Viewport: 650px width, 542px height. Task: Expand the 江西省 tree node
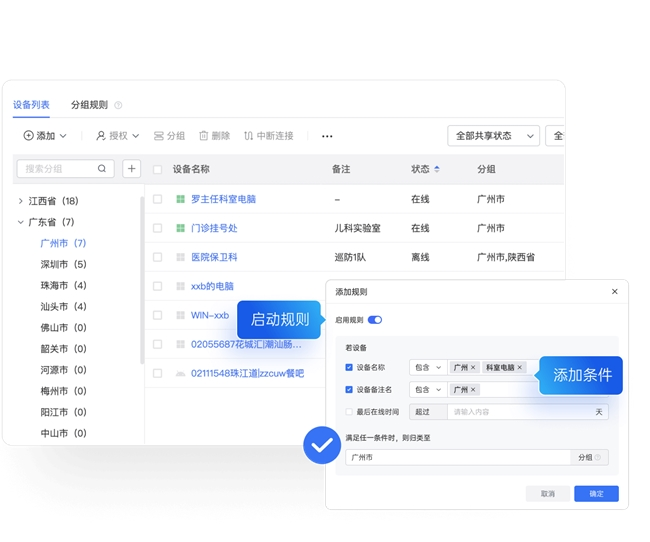(20, 201)
